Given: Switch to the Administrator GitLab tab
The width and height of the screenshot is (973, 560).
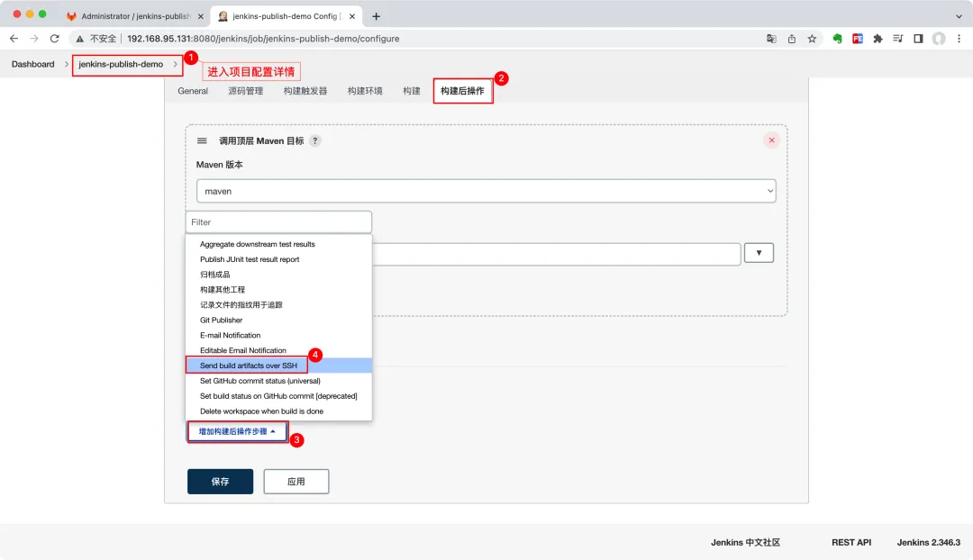Looking at the screenshot, I should pyautogui.click(x=135, y=16).
